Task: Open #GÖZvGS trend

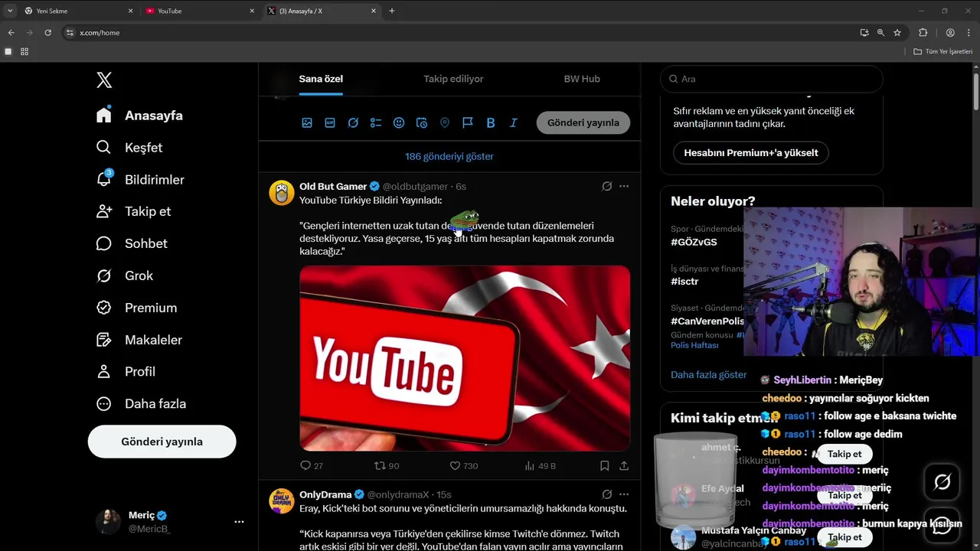Action: (x=694, y=242)
